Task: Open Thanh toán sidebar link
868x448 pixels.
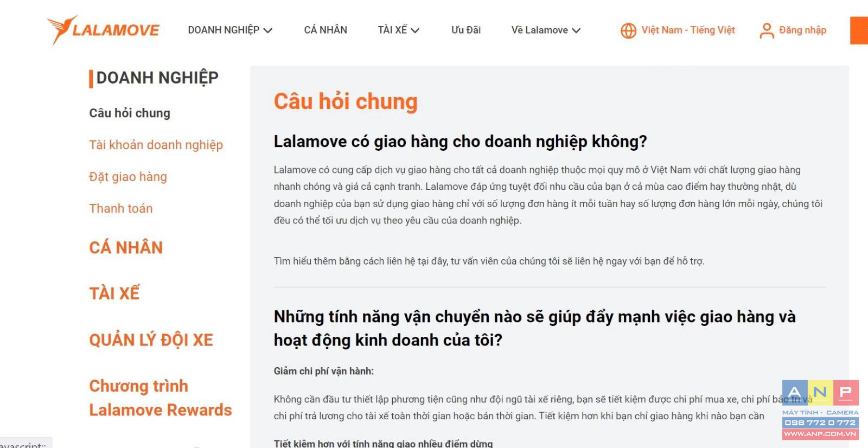Action: pos(121,209)
